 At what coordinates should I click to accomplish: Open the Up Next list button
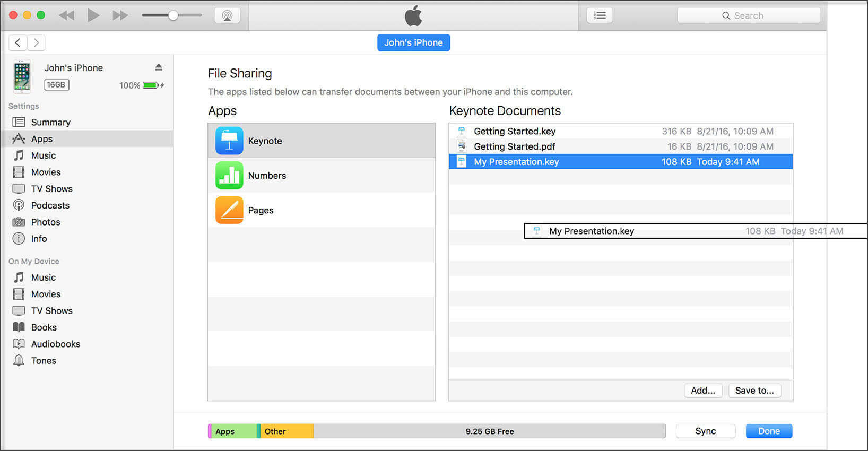tap(600, 15)
